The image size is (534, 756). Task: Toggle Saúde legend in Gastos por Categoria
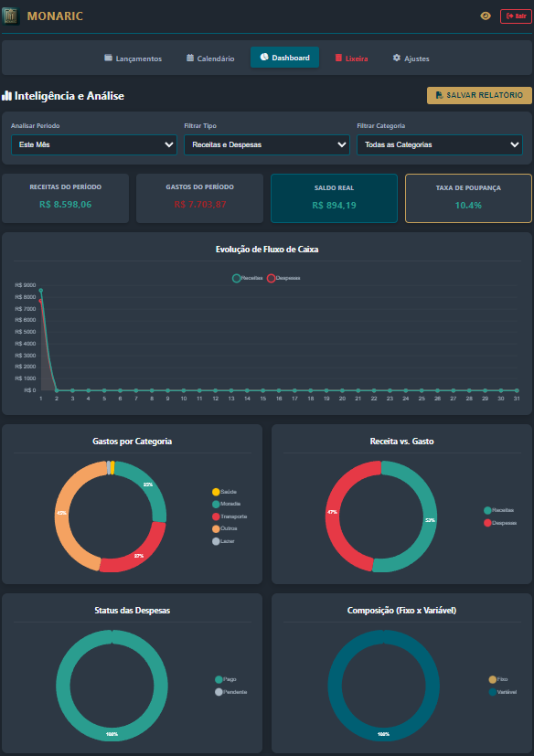point(224,492)
